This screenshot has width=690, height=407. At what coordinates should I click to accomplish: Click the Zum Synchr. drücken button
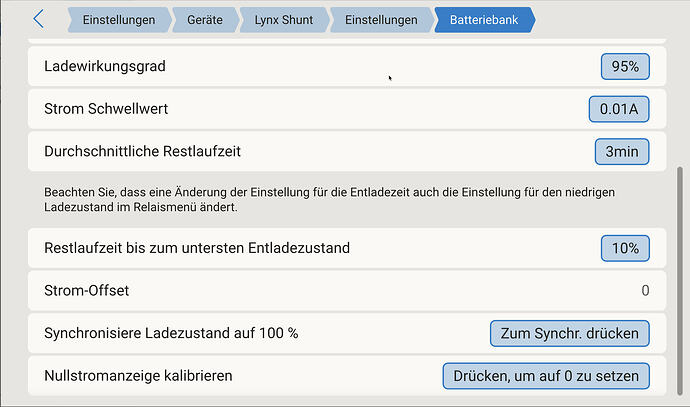pos(569,334)
